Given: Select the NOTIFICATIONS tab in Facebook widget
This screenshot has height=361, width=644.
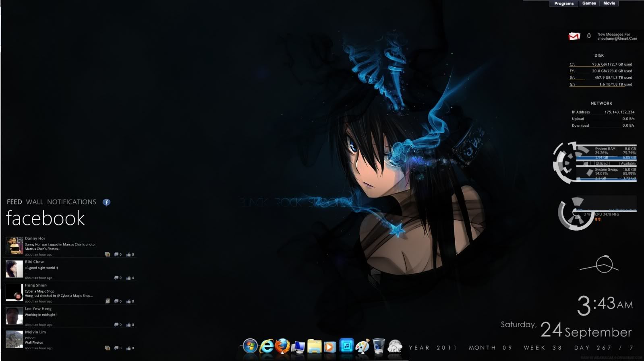Looking at the screenshot, I should tap(72, 202).
